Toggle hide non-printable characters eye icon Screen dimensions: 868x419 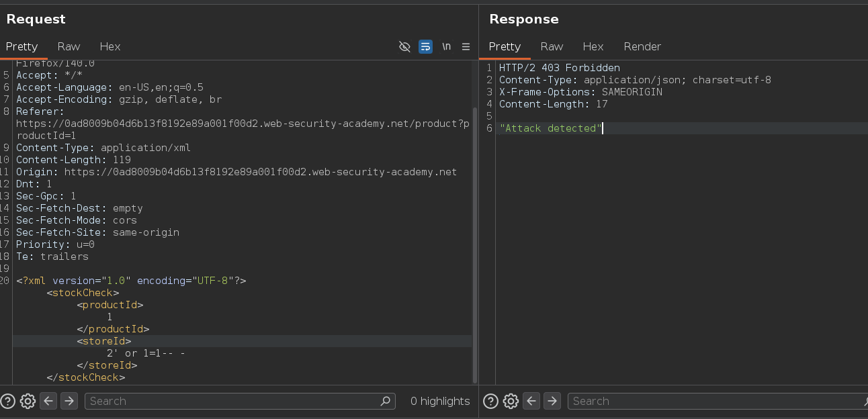[x=404, y=46]
